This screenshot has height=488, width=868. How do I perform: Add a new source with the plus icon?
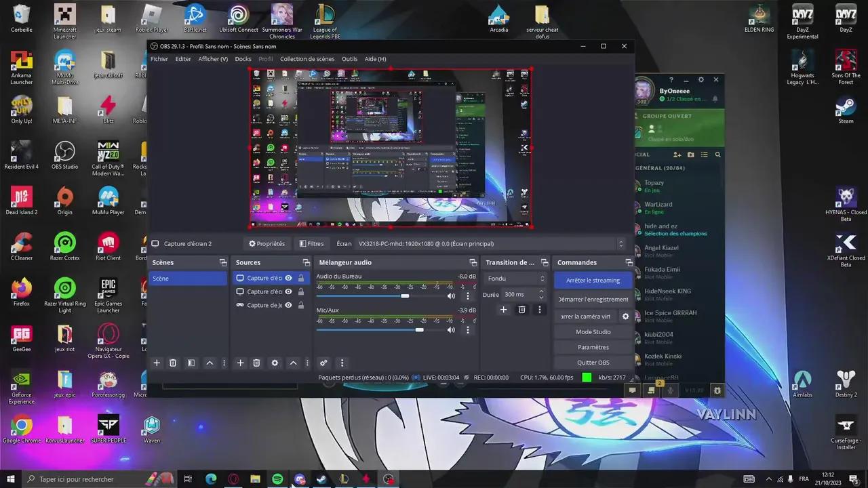click(x=240, y=363)
